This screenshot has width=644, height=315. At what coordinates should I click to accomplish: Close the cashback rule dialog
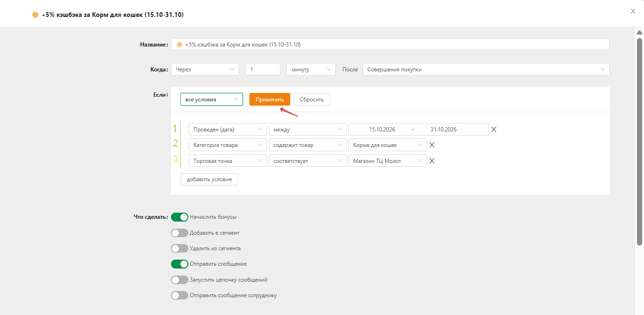(633, 11)
